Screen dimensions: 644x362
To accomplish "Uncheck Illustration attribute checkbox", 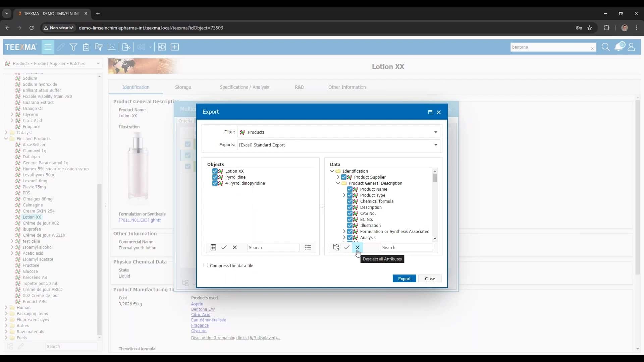I will 350,225.
